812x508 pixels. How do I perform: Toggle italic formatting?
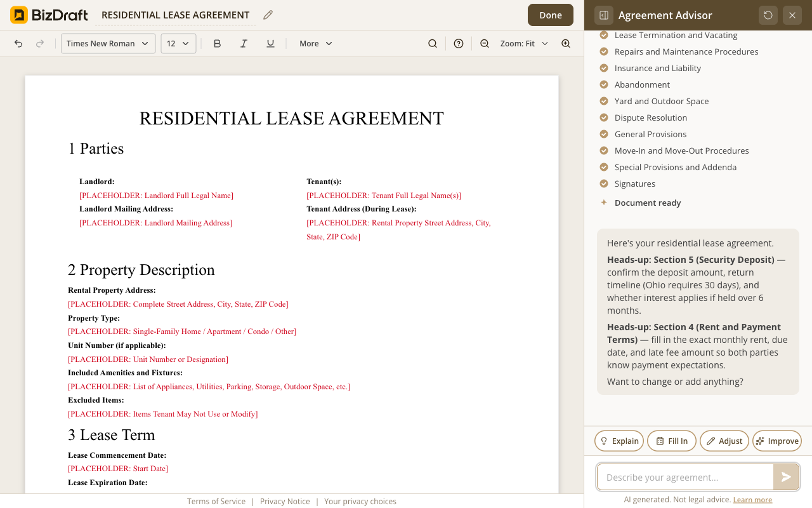(244, 43)
